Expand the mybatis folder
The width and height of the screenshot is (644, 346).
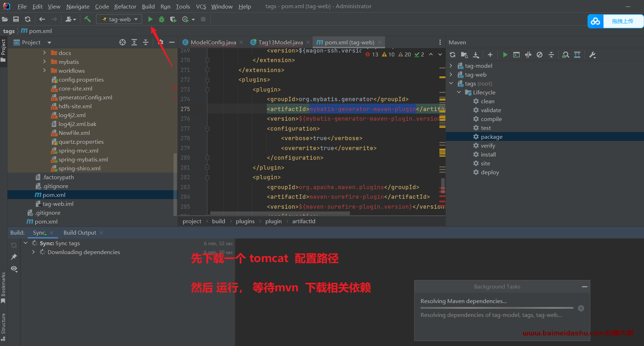(44, 61)
